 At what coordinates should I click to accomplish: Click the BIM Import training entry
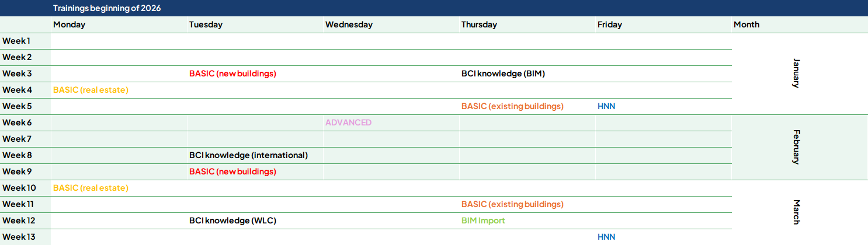483,220
